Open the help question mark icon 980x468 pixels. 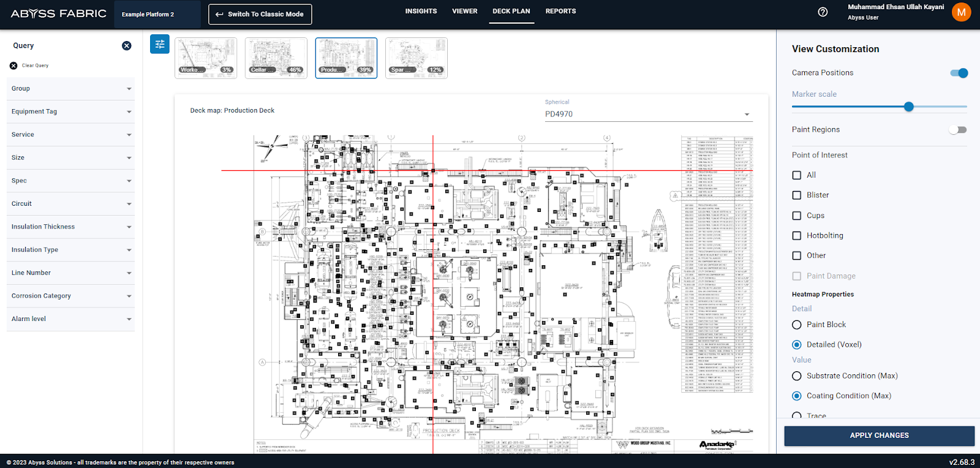coord(823,12)
